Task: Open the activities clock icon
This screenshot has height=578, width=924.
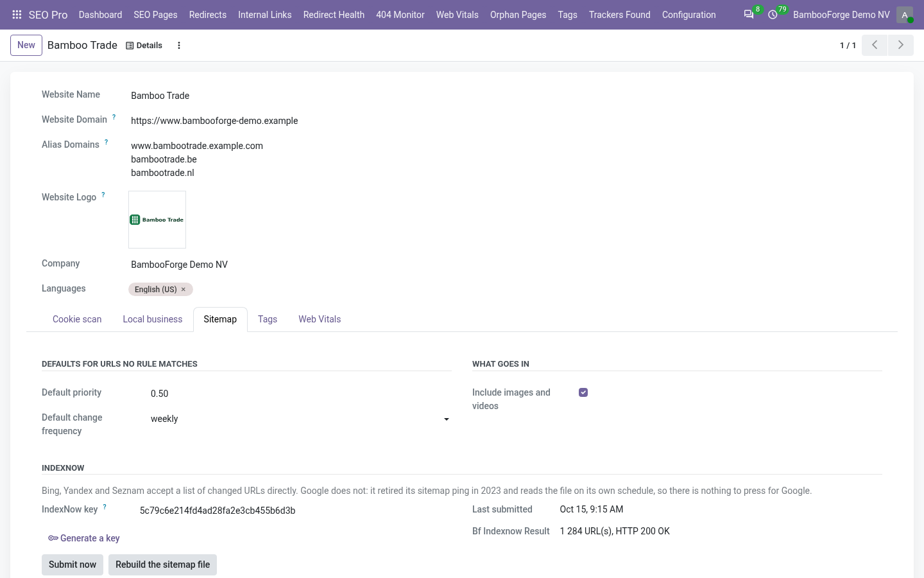Action: point(773,15)
